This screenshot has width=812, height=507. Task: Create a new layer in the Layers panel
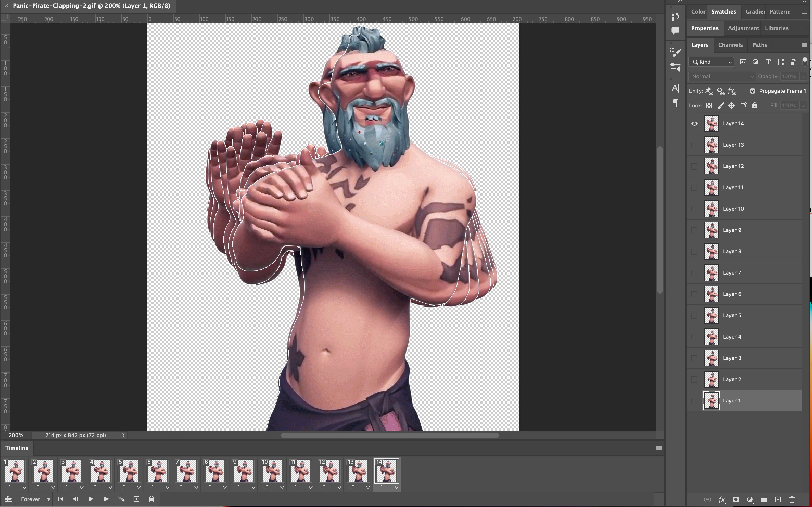coord(778,499)
